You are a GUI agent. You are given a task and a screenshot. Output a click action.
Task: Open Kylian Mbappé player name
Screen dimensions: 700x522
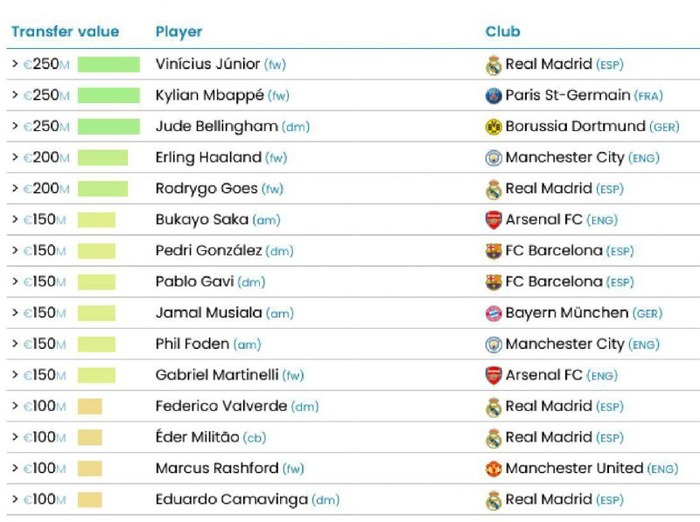pyautogui.click(x=209, y=95)
